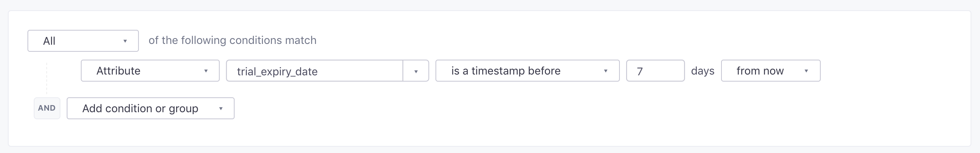Click the caret icon in Attribute selector
Screen dimensions: 980x153
coord(206,71)
